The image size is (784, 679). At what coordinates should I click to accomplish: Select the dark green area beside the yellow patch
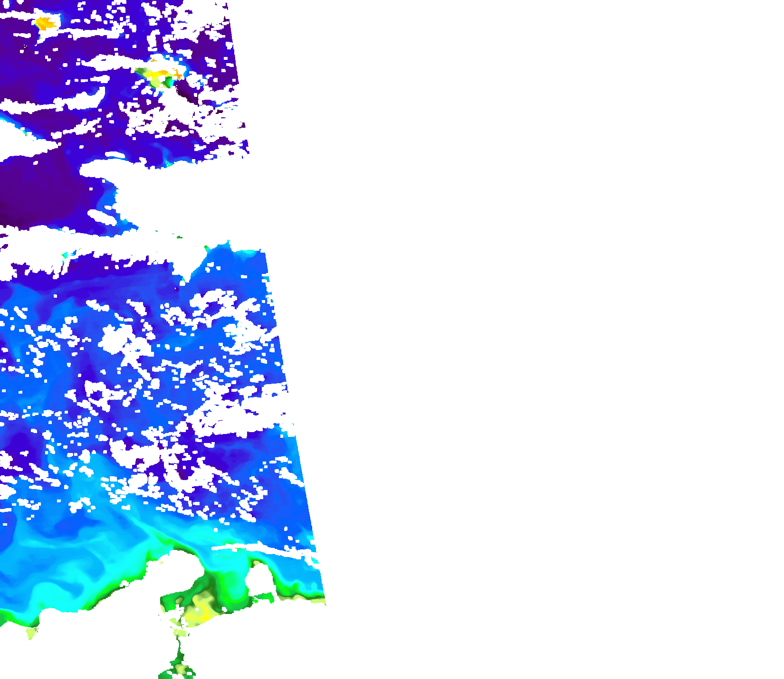point(141,72)
